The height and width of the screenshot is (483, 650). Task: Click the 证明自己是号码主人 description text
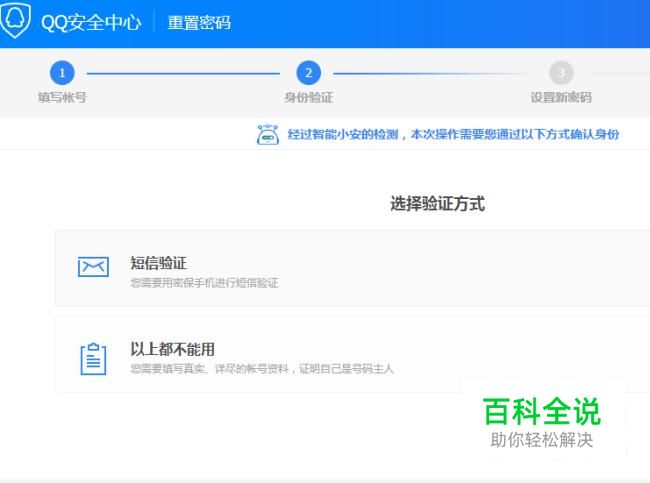[346, 369]
